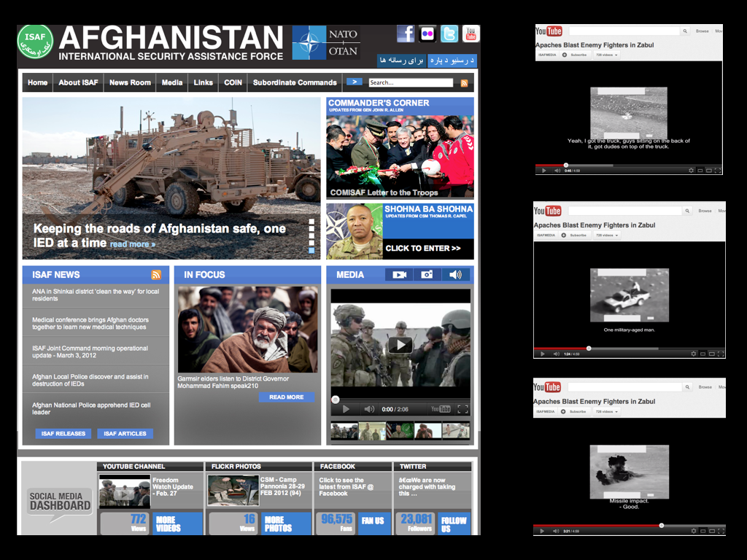
Task: Select the audio speaker icon in Media header
Action: click(x=455, y=275)
